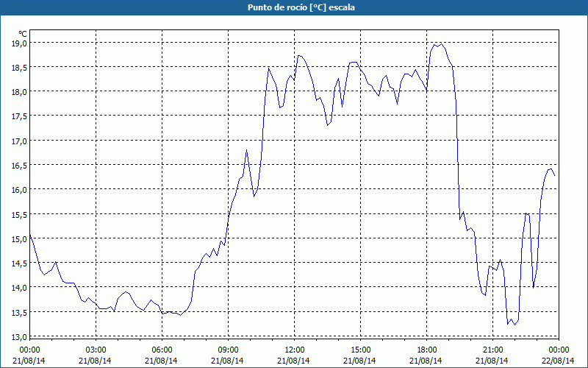Click the 15:00 time axis label

coord(360,350)
